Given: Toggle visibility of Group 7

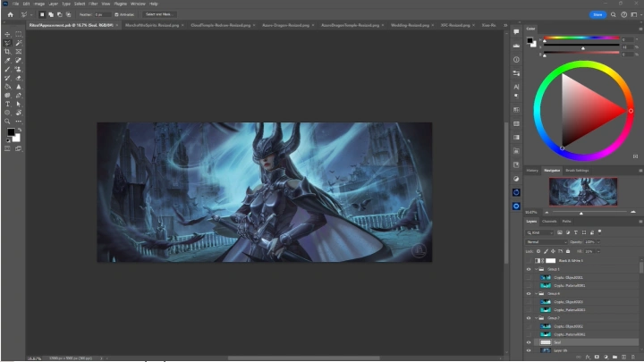Looking at the screenshot, I should (529, 318).
